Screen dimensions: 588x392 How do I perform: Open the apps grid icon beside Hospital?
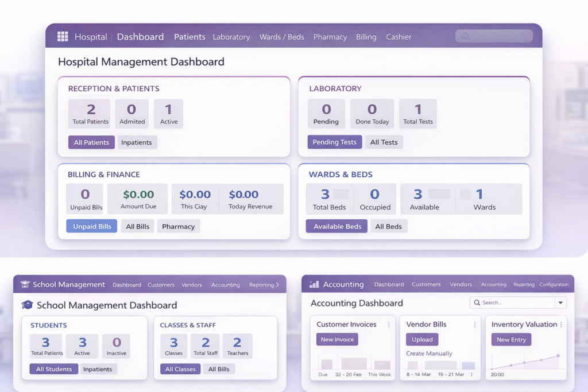[x=63, y=37]
